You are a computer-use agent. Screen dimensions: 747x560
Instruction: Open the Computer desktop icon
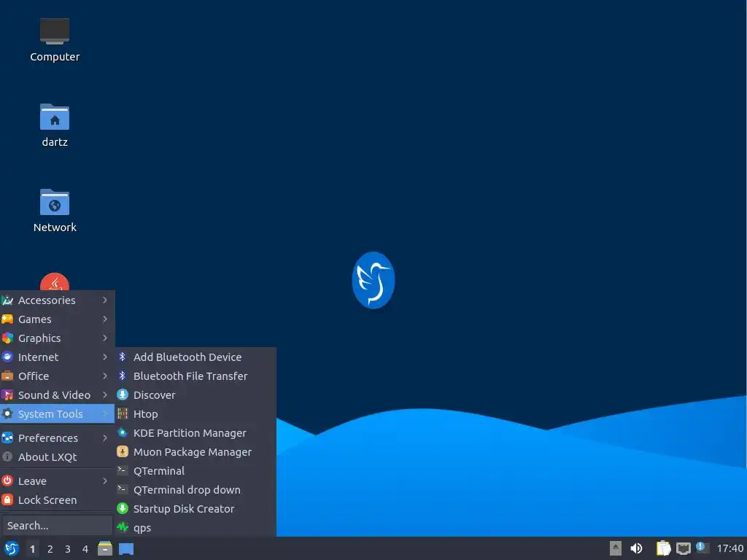54,40
